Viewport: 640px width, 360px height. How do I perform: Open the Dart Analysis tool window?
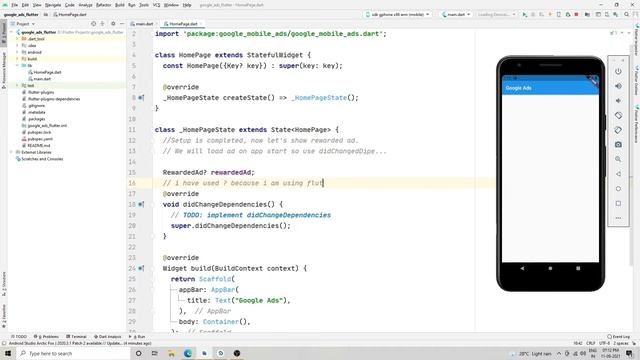(107, 337)
